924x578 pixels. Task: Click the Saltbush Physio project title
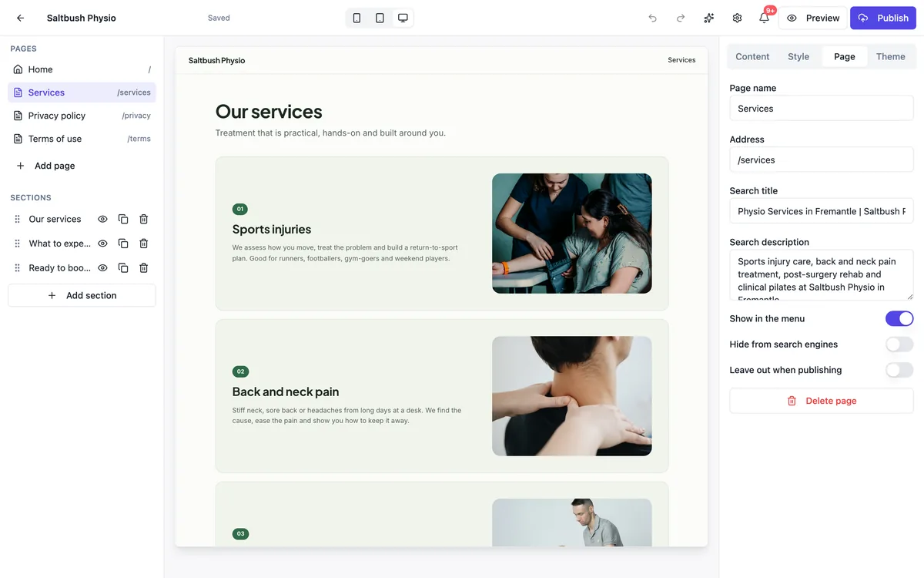[82, 18]
